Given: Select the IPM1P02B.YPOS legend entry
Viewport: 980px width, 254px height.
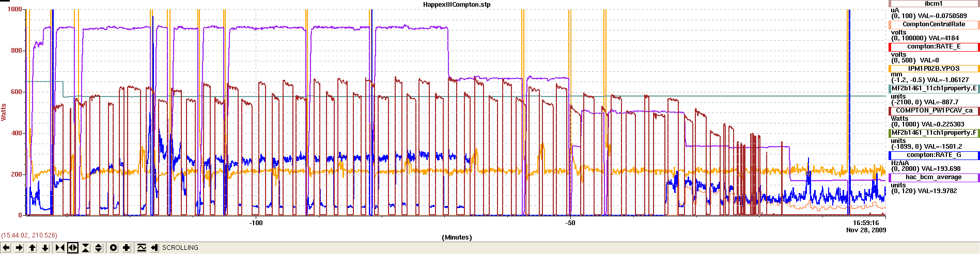Looking at the screenshot, I should click(x=934, y=68).
